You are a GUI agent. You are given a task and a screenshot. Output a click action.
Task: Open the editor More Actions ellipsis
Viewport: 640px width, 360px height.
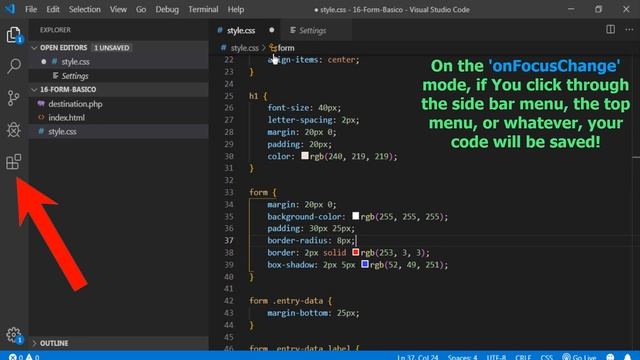tap(629, 29)
